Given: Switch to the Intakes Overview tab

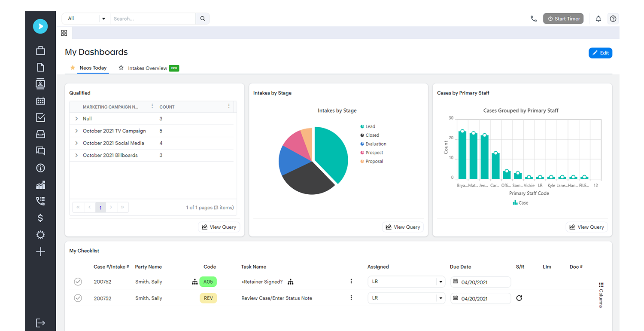Looking at the screenshot, I should pyautogui.click(x=148, y=68).
